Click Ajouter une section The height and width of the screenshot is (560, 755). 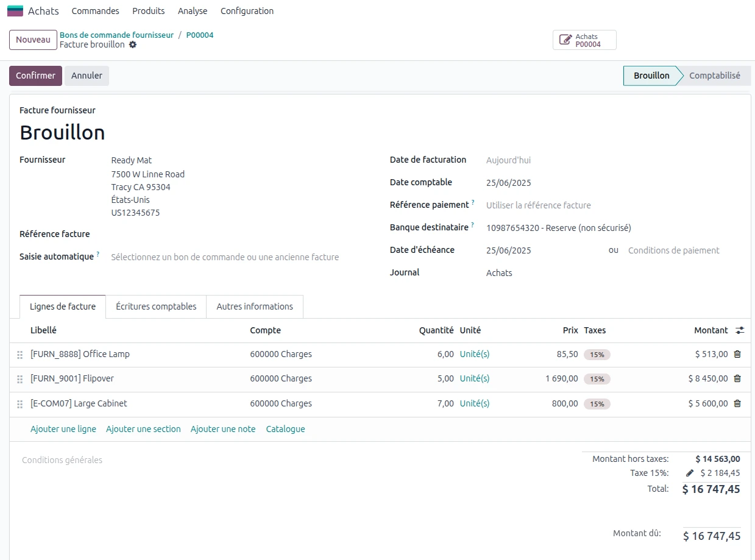pos(143,429)
